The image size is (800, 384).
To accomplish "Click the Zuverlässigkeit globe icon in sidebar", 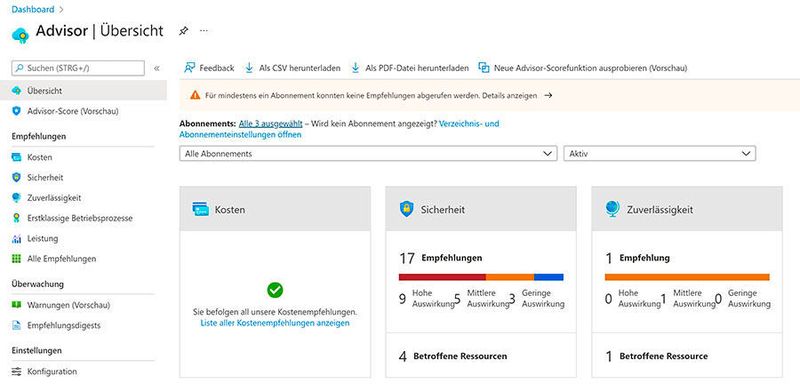I will pos(16,197).
